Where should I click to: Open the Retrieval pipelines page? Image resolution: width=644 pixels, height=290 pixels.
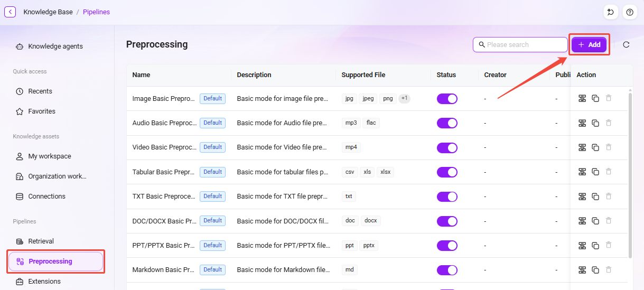pos(55,241)
